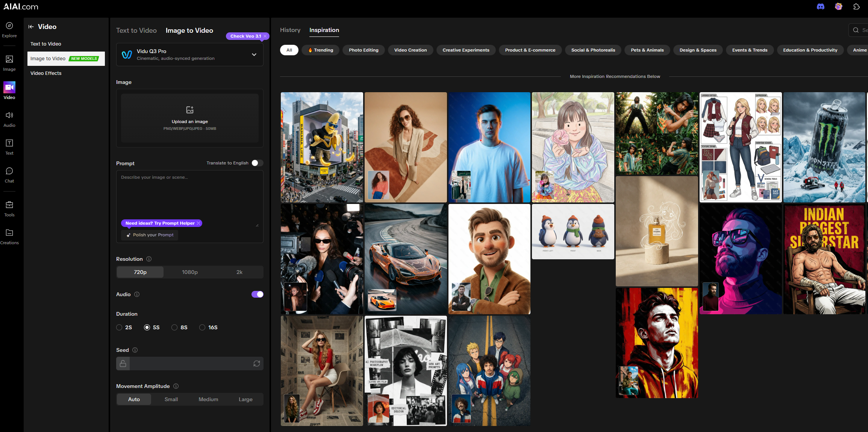Disable the Audio toggle
Screen dimensions: 868x432
[257, 294]
